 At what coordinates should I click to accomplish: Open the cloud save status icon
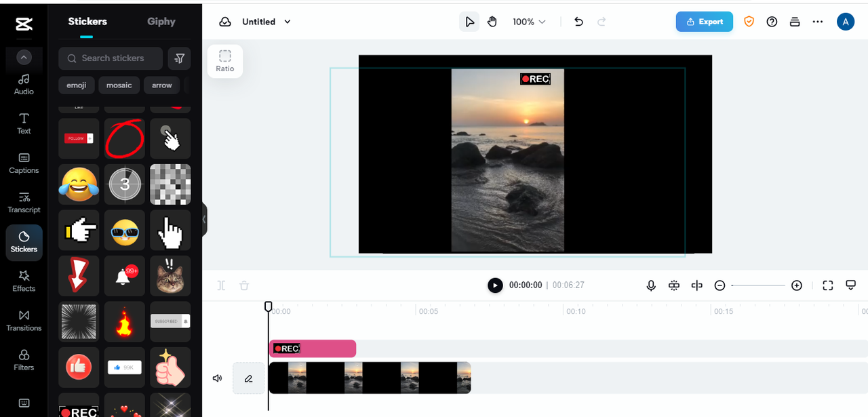click(x=225, y=22)
